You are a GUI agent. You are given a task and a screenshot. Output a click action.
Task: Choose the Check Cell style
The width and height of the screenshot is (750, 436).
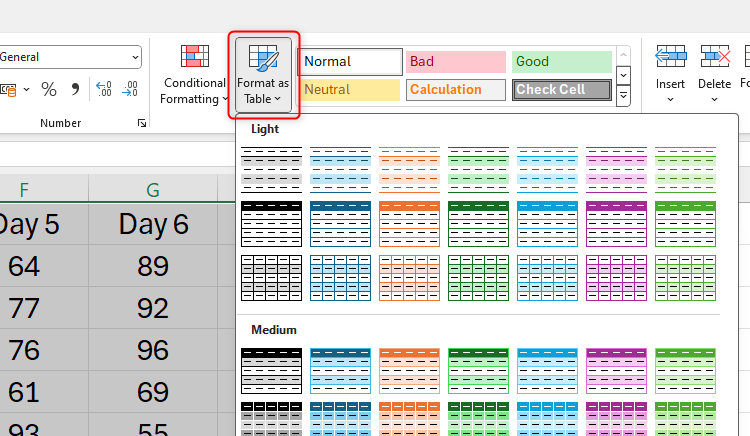point(561,90)
